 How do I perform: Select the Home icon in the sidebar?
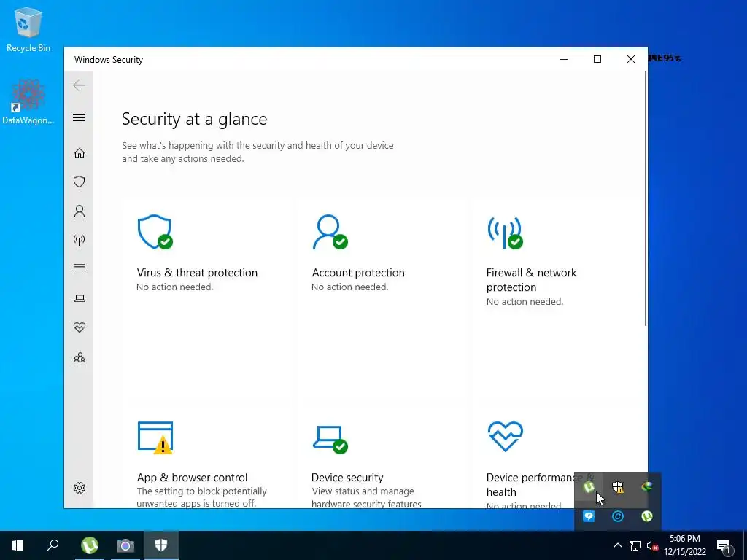point(79,153)
